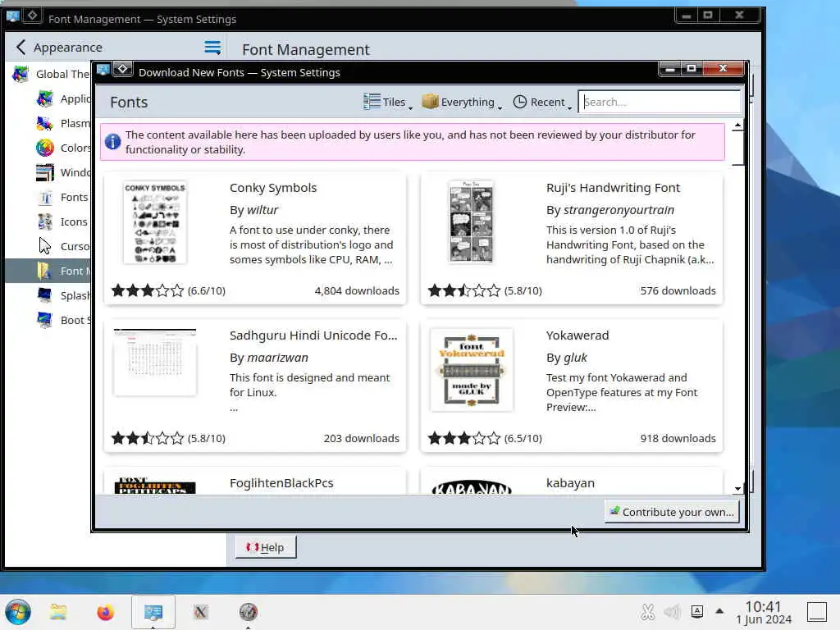The width and height of the screenshot is (840, 630).
Task: Click the pin icon on Font Management titlebar
Action: (32, 16)
